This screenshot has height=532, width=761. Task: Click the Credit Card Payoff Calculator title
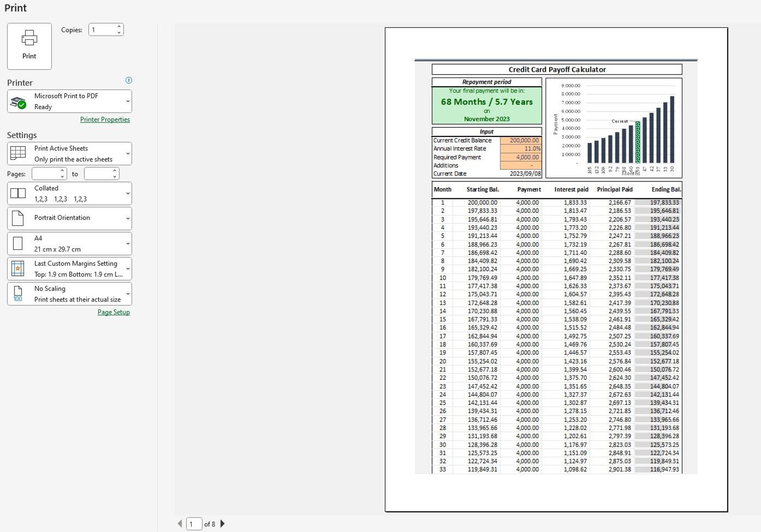[557, 69]
